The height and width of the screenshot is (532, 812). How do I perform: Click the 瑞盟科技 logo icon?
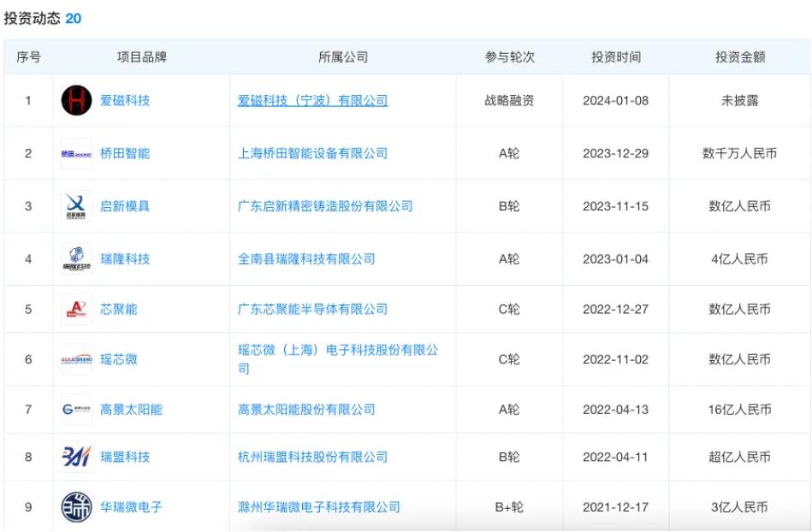pos(77,457)
